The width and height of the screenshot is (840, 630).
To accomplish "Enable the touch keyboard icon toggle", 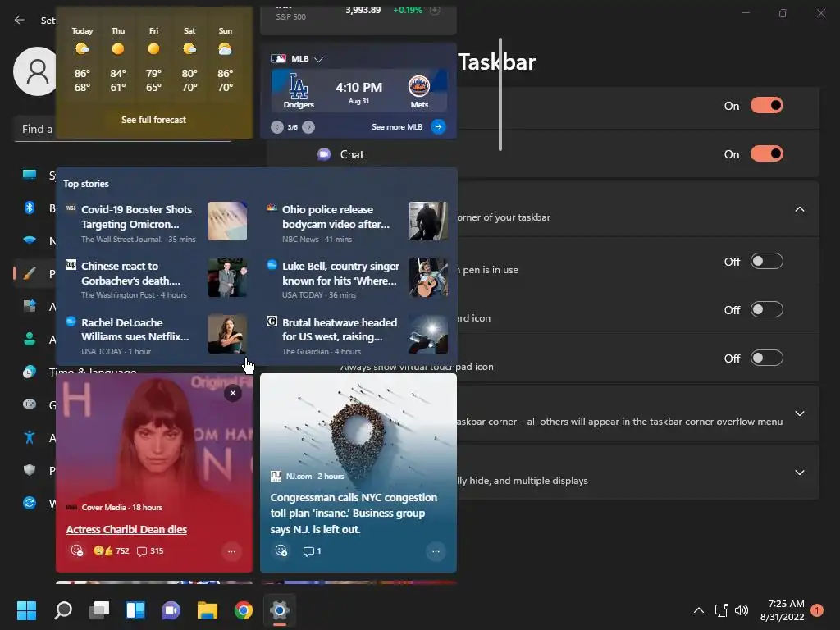I will tap(767, 309).
